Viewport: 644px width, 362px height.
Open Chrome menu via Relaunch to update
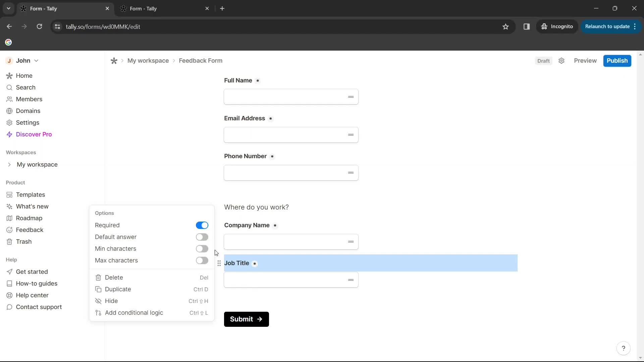(611, 26)
